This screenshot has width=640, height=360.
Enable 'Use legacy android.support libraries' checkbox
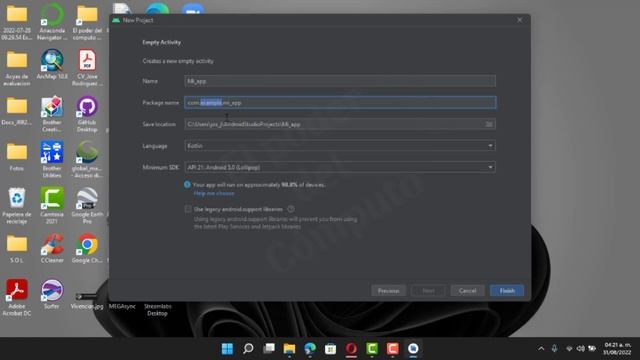(188, 209)
